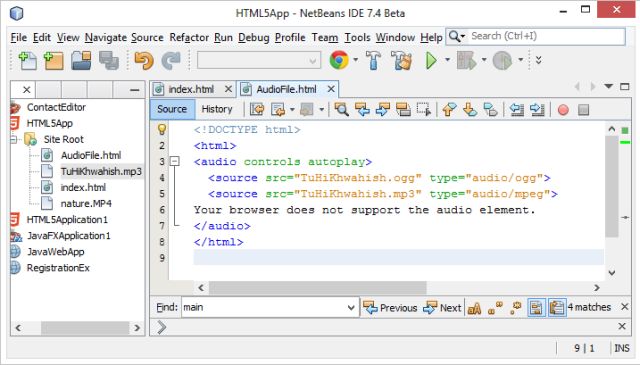Image resolution: width=640 pixels, height=365 pixels.
Task: Switch to the index.html tab
Action: tap(191, 89)
